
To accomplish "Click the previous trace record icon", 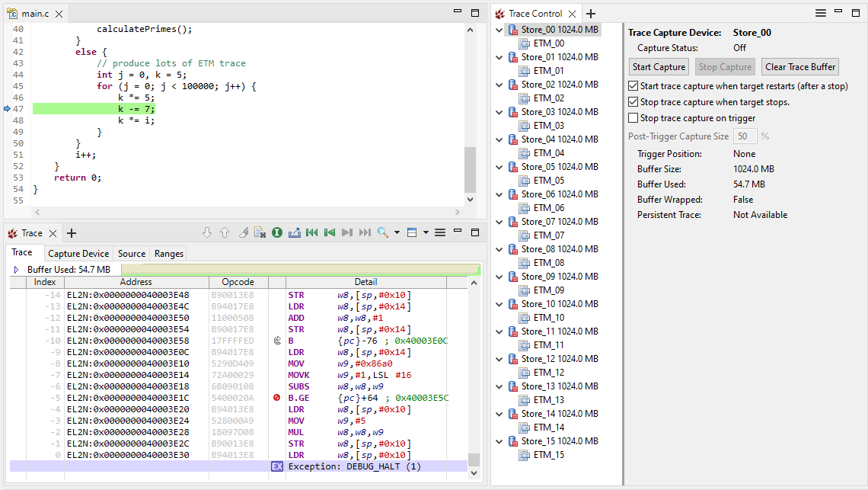I will click(330, 232).
